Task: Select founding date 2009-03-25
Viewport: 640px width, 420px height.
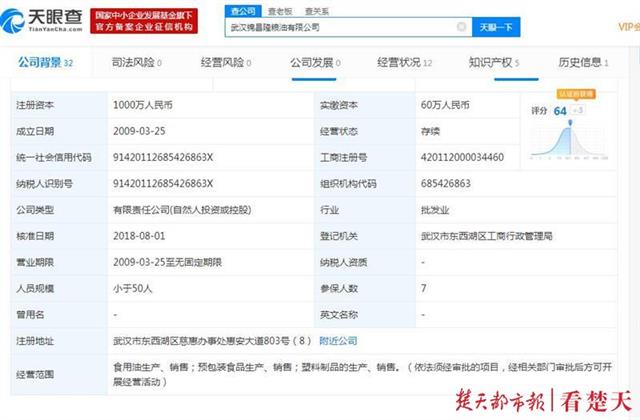Action: (139, 131)
